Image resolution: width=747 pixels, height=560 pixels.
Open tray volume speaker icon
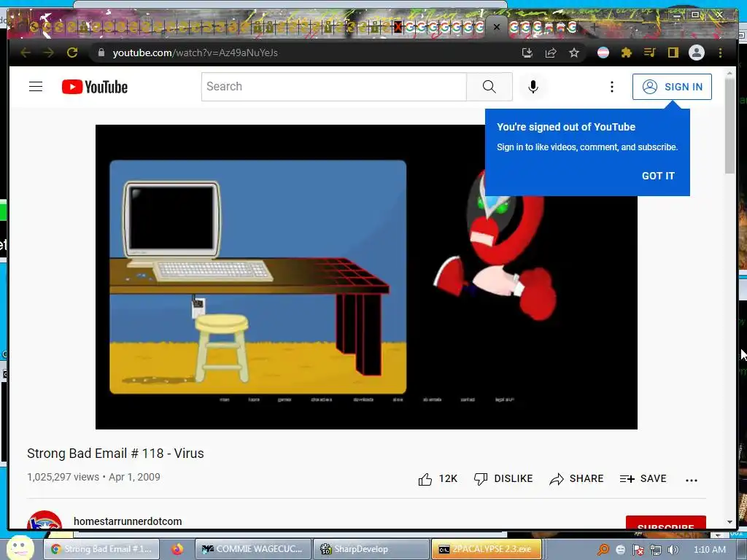click(673, 550)
